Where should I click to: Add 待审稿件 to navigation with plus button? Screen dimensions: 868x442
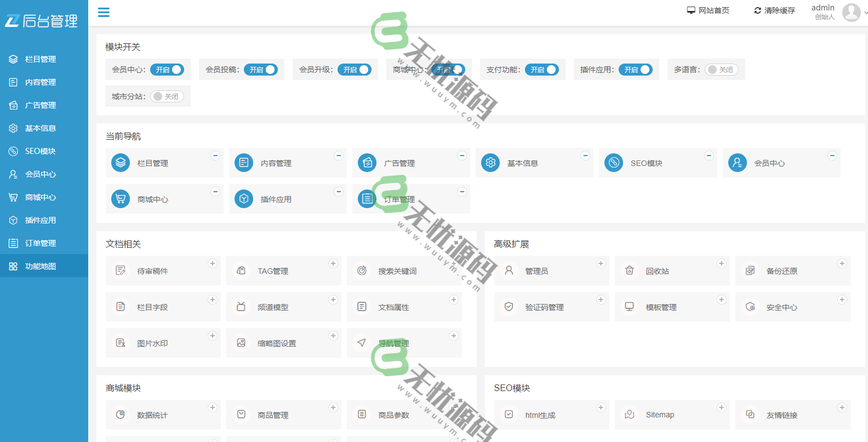pos(213,263)
